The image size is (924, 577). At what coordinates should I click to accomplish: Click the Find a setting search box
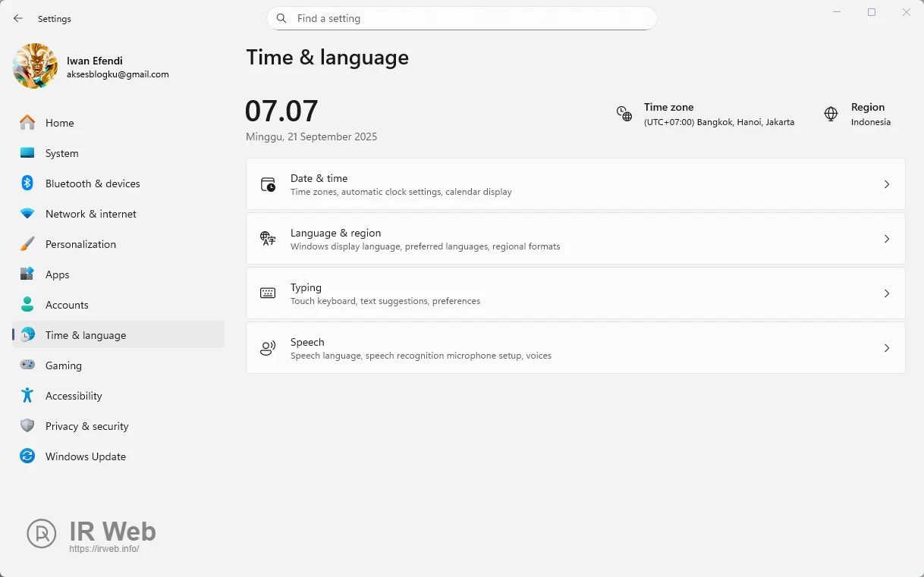[461, 18]
